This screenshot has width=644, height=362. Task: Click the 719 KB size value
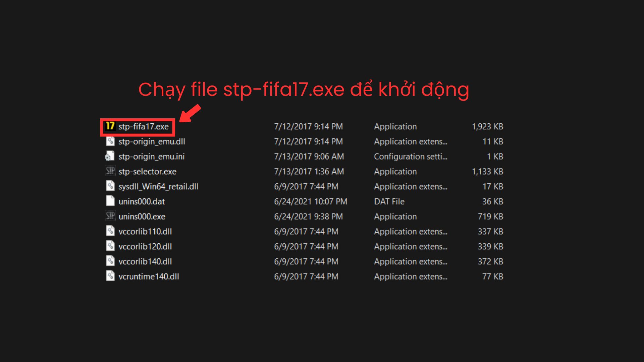(x=491, y=217)
